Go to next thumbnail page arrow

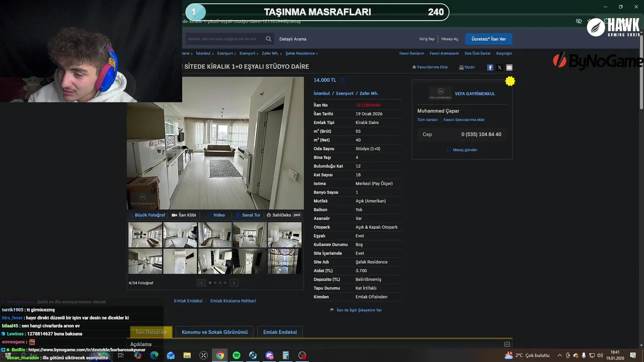(234, 283)
